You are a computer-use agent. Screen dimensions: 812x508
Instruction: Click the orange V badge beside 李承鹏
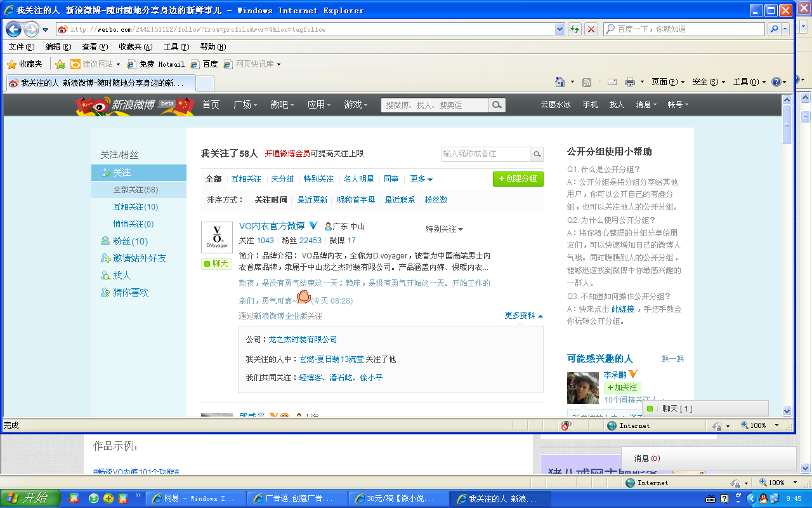click(x=632, y=375)
